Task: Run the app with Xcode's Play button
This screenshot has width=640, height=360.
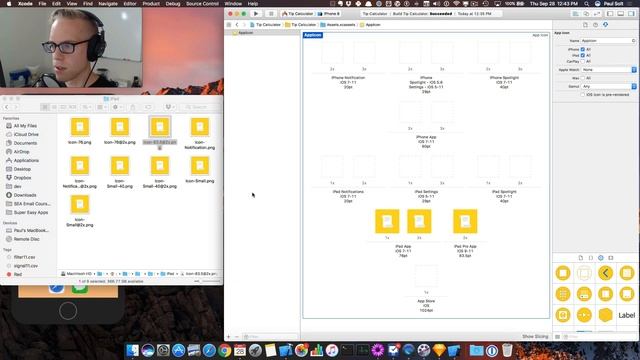Action: coord(256,13)
